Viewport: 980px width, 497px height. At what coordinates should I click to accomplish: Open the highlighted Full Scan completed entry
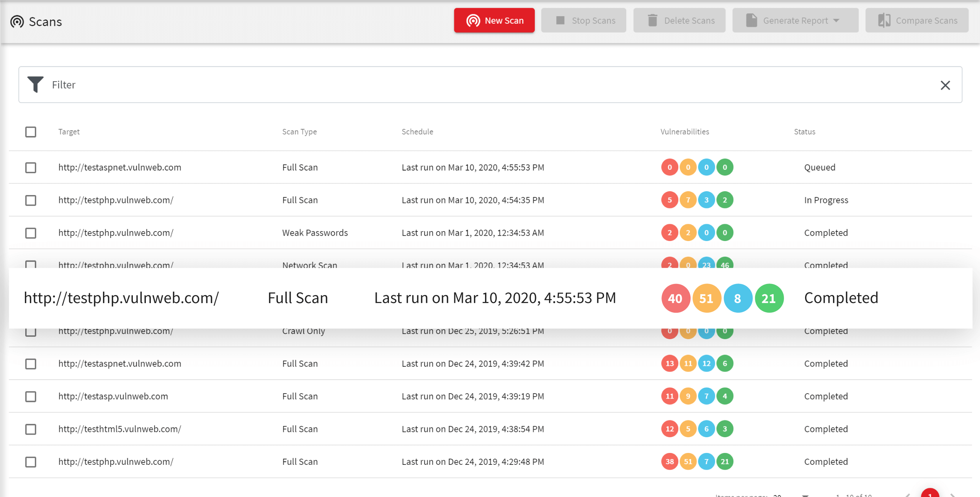pyautogui.click(x=122, y=297)
